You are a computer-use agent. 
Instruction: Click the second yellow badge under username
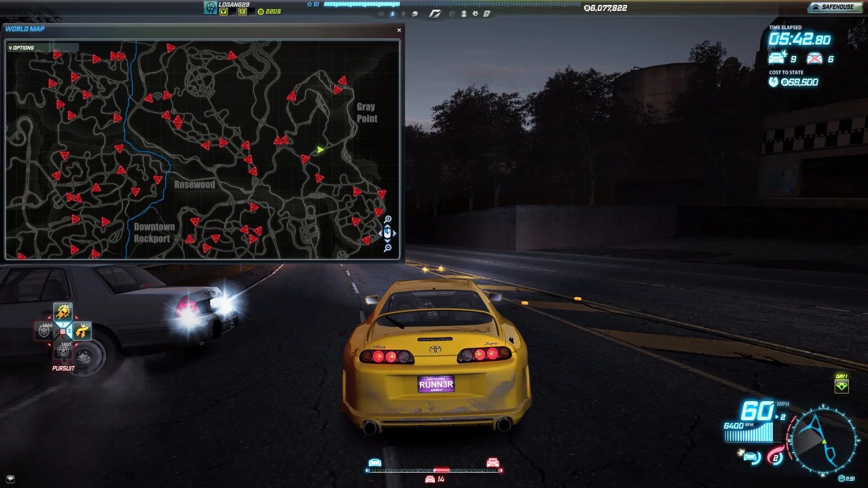pos(242,12)
